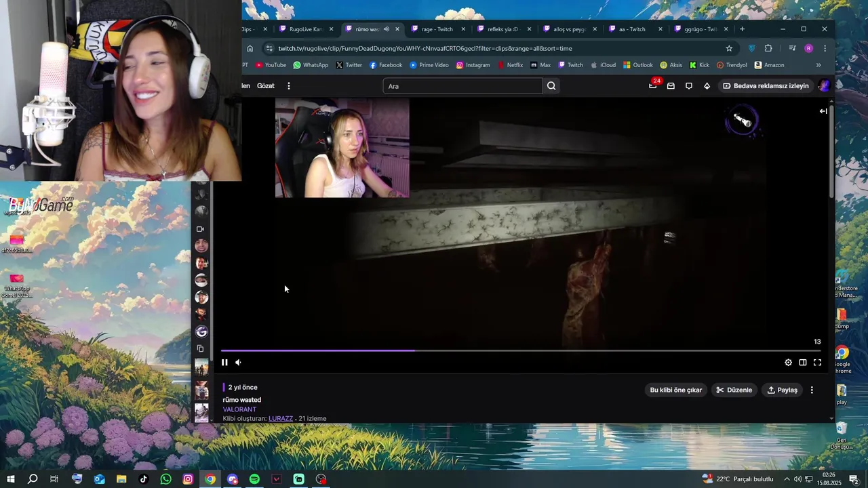Open system tray volume speaker icon
This screenshot has width=868, height=488.
pyautogui.click(x=797, y=479)
